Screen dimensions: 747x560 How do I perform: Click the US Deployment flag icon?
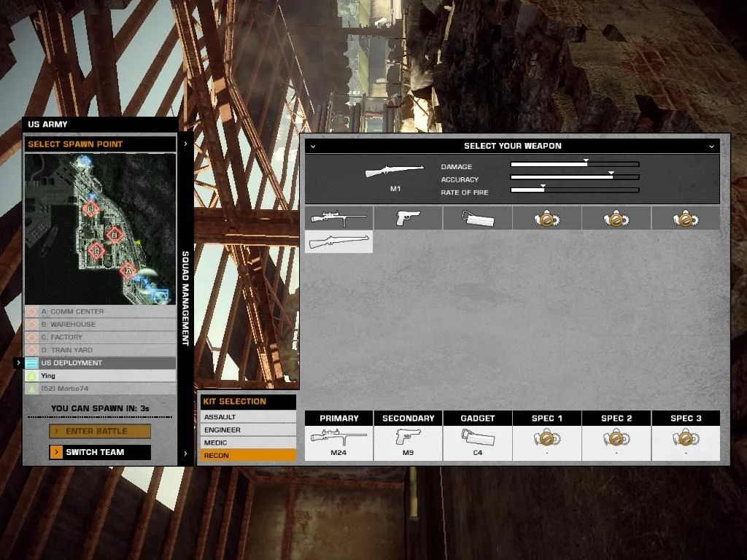(31, 363)
